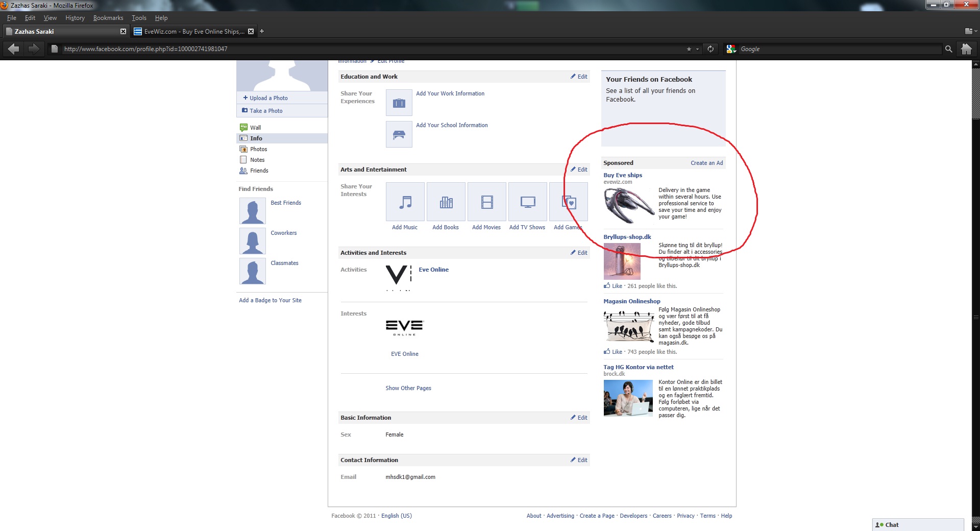
Task: Go to the browser Home page icon
Action: tap(966, 49)
